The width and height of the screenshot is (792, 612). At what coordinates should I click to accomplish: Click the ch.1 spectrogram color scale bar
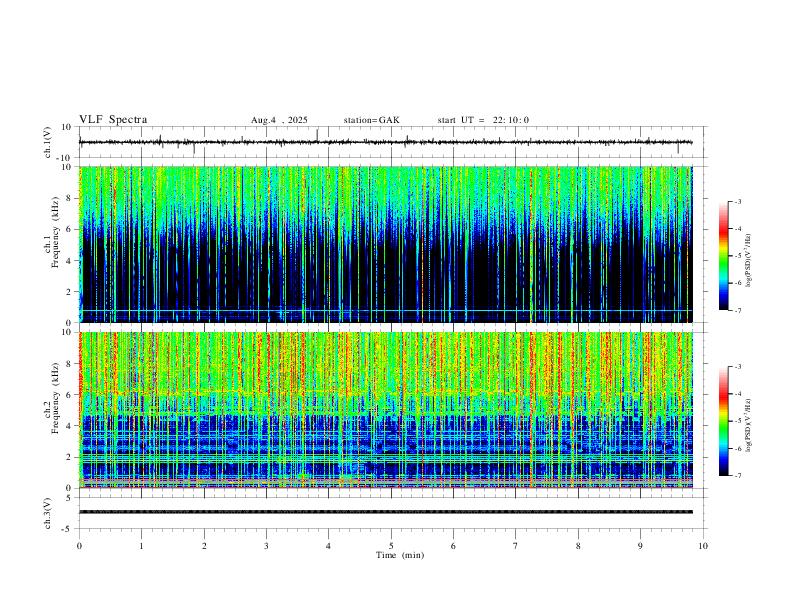point(724,256)
